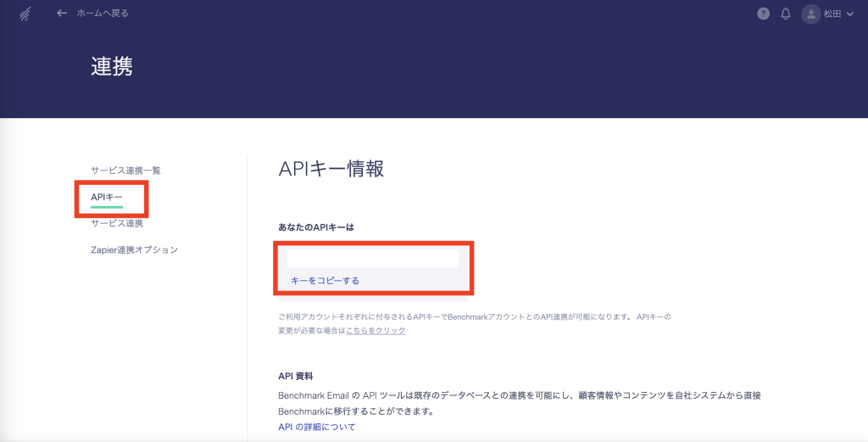Click inside the API key field

[372, 259]
